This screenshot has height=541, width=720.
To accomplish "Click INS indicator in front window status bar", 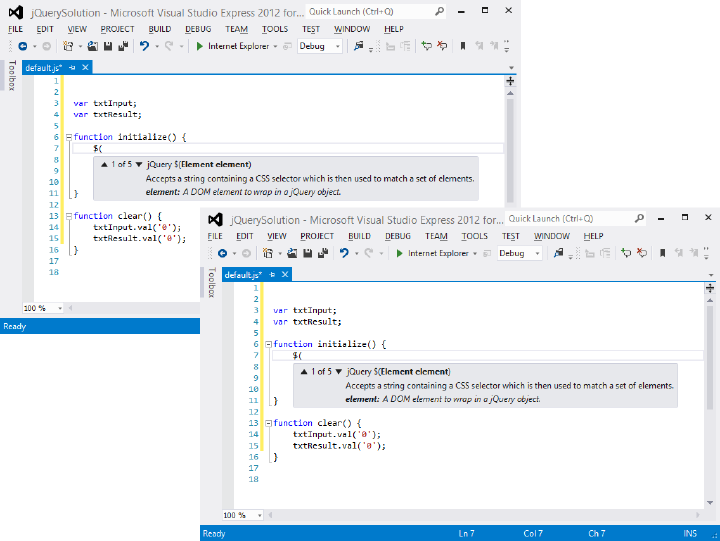I will 690,533.
